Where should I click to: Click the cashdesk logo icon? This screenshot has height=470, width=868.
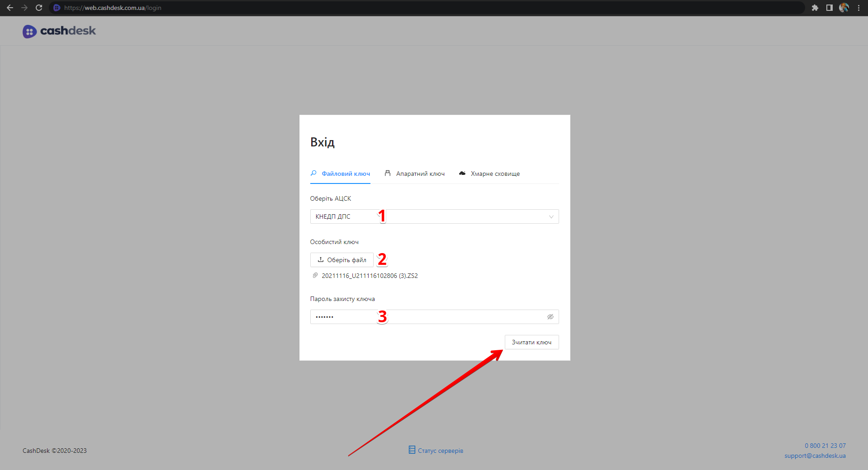tap(29, 31)
